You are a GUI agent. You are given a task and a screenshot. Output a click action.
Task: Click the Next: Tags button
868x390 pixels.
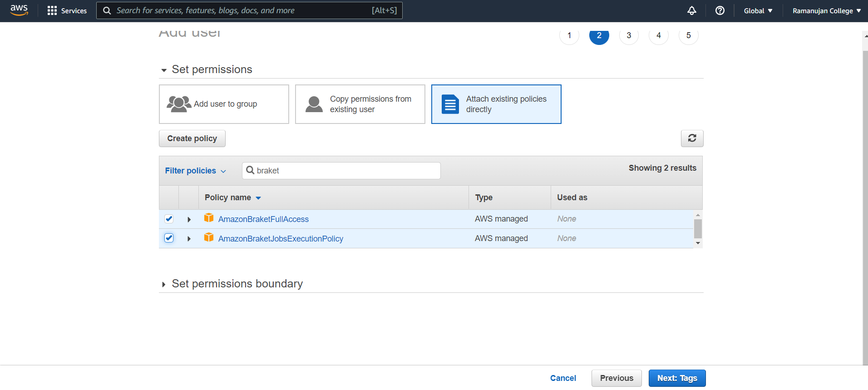point(677,378)
